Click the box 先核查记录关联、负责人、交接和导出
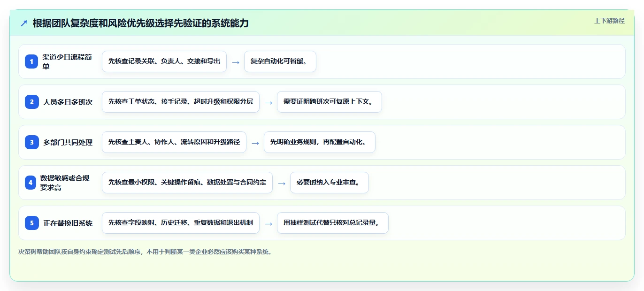Screen dimensions: 644x291 point(164,61)
